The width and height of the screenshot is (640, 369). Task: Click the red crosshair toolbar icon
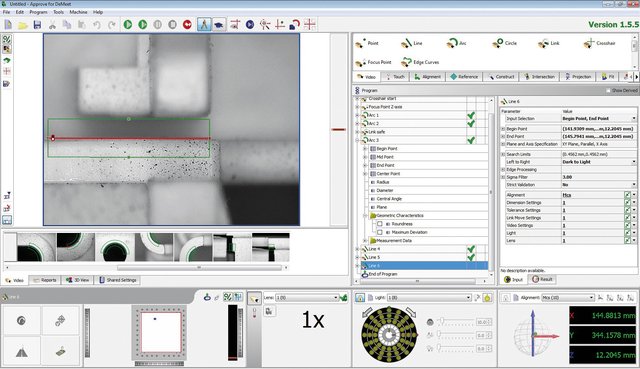pos(310,24)
